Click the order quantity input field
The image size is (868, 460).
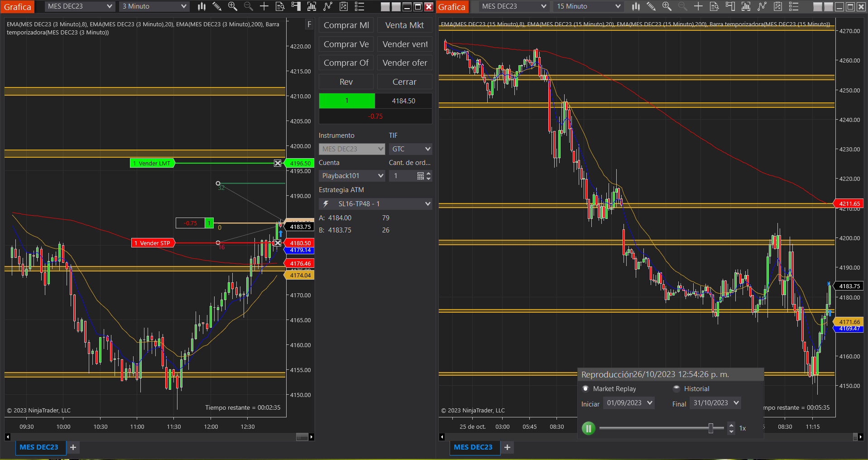coord(402,176)
